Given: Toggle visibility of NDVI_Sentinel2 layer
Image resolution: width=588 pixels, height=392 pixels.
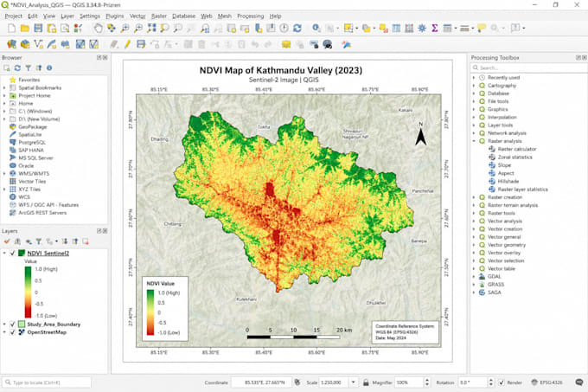Looking at the screenshot, I should (x=12, y=254).
